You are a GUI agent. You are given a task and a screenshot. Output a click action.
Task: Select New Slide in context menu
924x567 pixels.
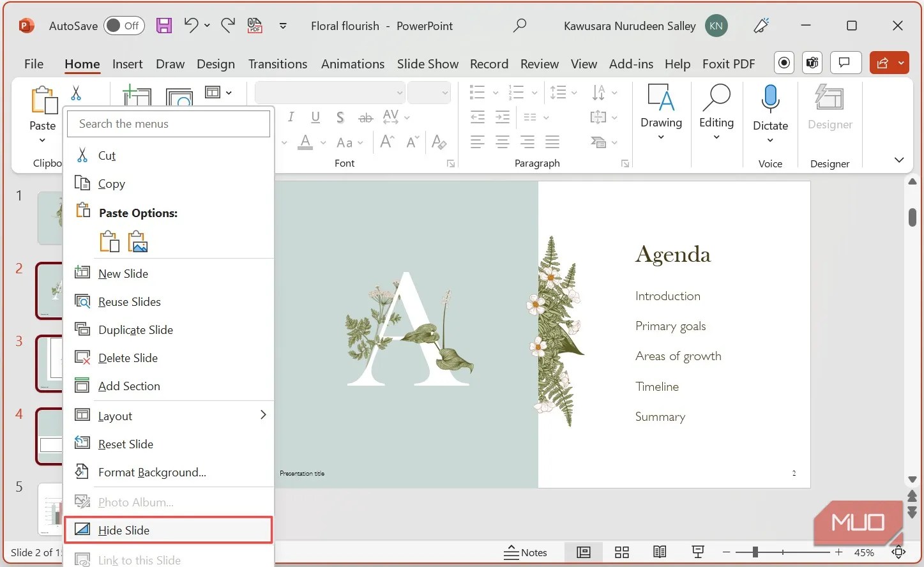coord(169,273)
